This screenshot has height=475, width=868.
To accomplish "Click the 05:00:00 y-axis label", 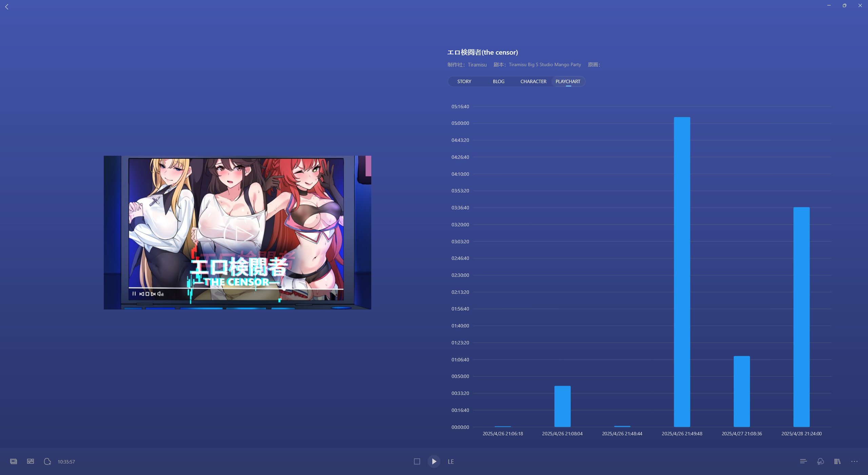I will click(460, 123).
